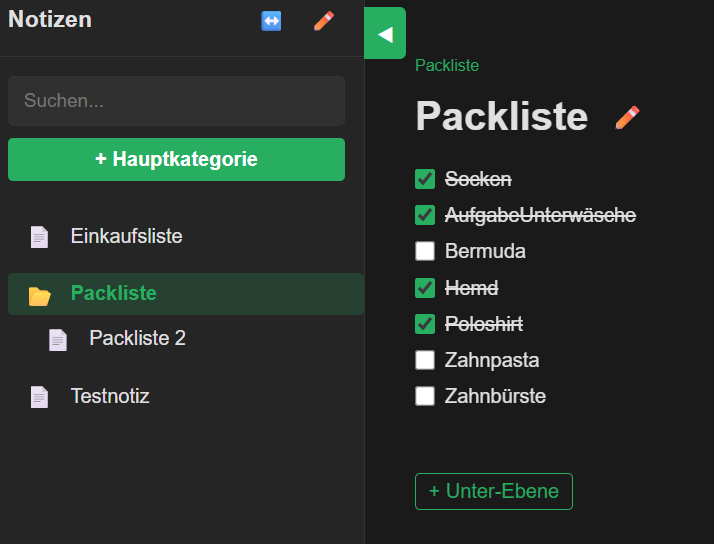The image size is (714, 544).
Task: Focus the Suchen search field
Action: (176, 101)
